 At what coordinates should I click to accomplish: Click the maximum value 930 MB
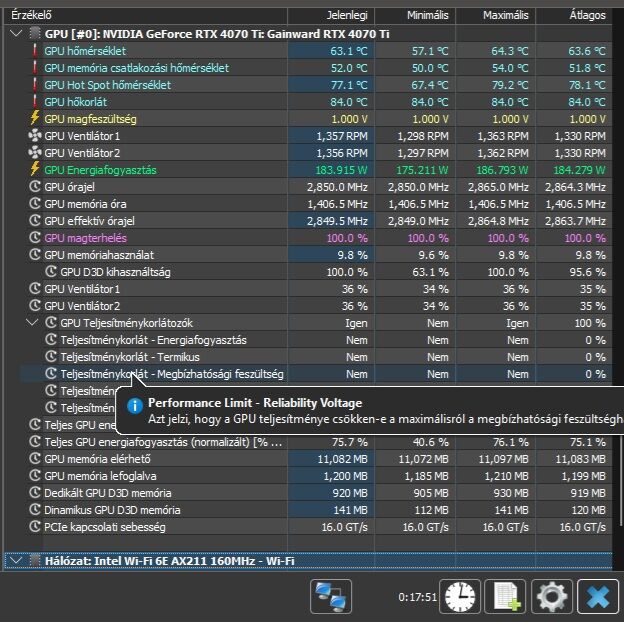click(511, 493)
